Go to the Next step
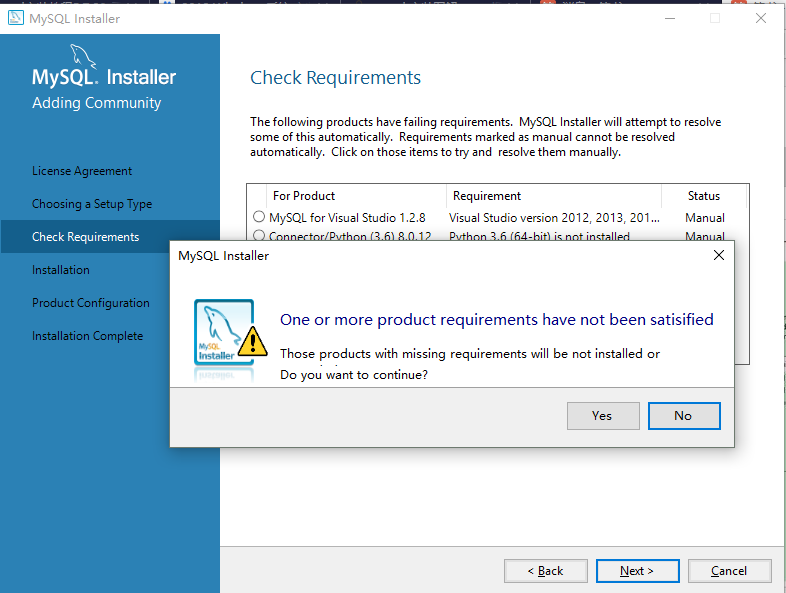 click(x=637, y=571)
